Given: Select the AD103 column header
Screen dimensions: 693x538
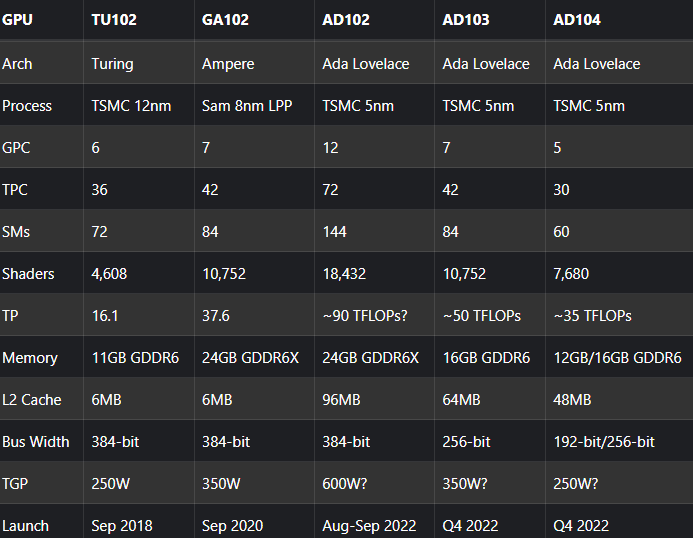Looking at the screenshot, I should point(466,20).
